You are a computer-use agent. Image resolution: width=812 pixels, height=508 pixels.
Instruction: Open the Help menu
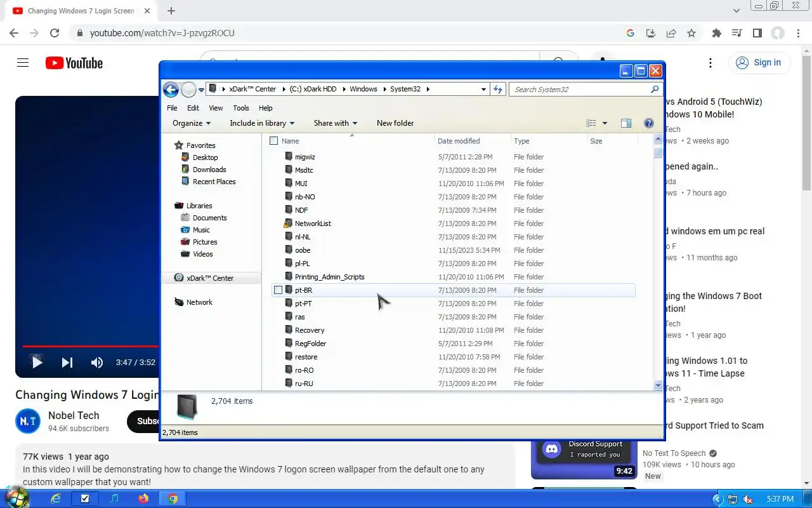(265, 108)
